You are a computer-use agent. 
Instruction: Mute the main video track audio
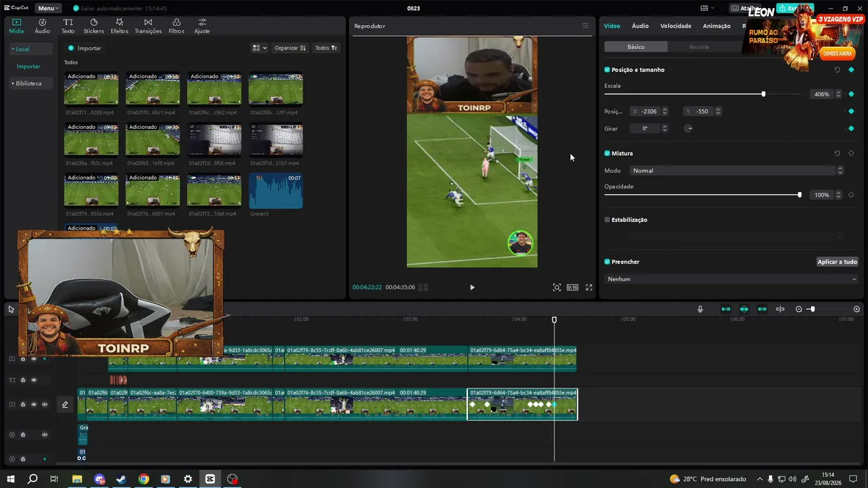point(45,405)
